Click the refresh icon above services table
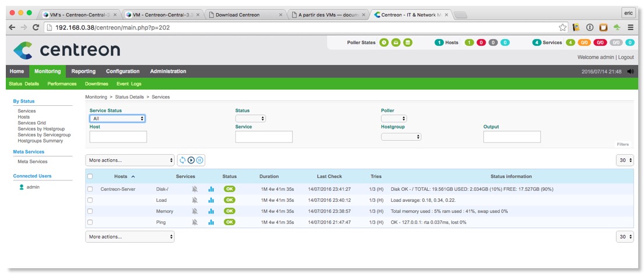 point(182,160)
